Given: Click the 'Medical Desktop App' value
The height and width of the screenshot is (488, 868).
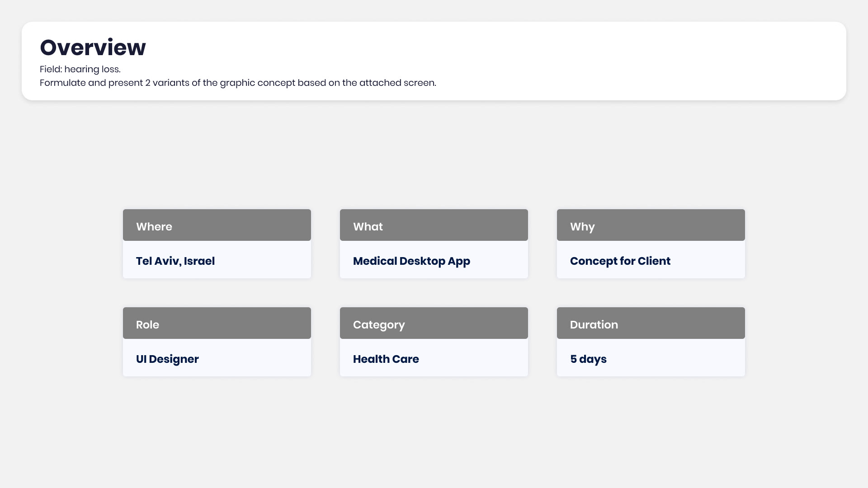Looking at the screenshot, I should point(411,261).
